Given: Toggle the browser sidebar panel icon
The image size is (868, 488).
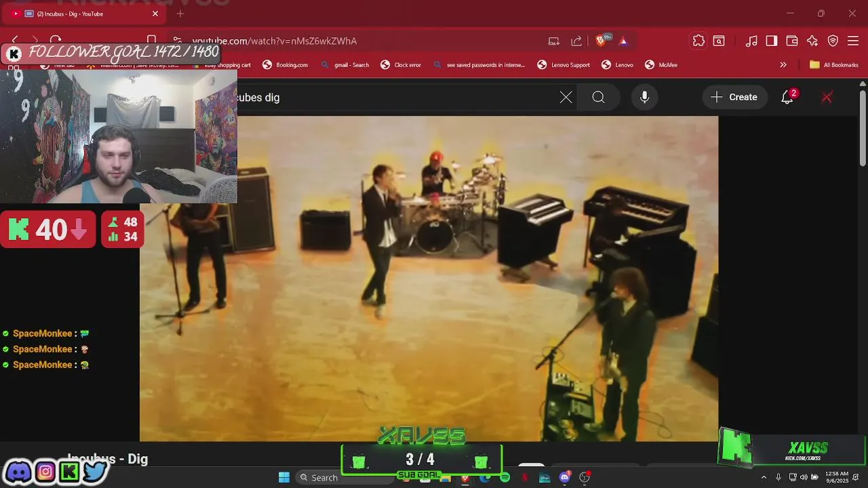Looking at the screenshot, I should 772,41.
